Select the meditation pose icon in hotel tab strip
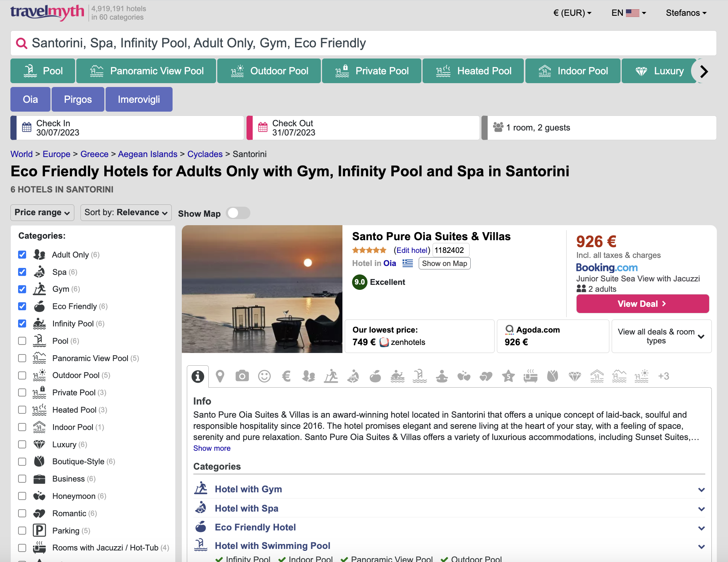 [x=442, y=376]
